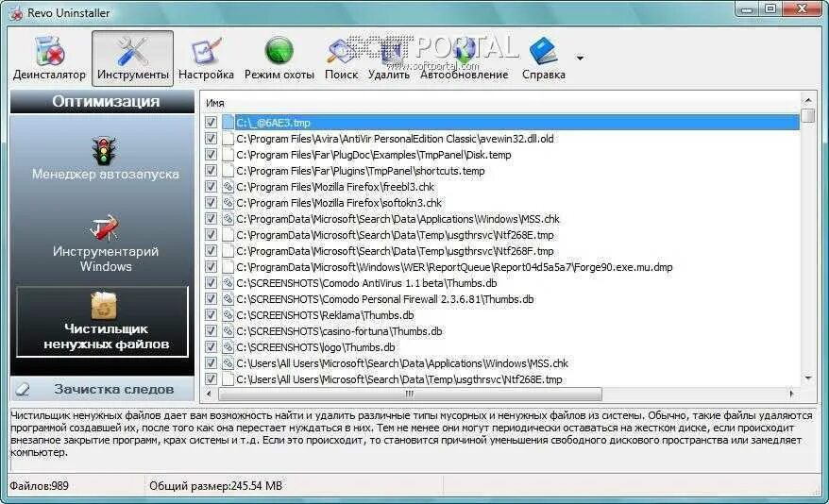Expand the Оптимизация panel header
This screenshot has height=504, width=829.
(x=103, y=101)
